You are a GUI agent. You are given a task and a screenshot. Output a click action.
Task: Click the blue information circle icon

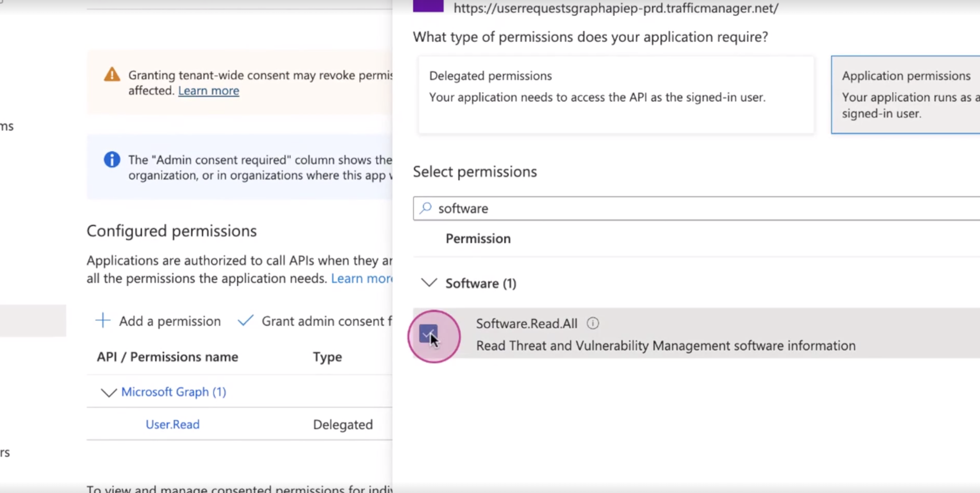[x=112, y=160]
